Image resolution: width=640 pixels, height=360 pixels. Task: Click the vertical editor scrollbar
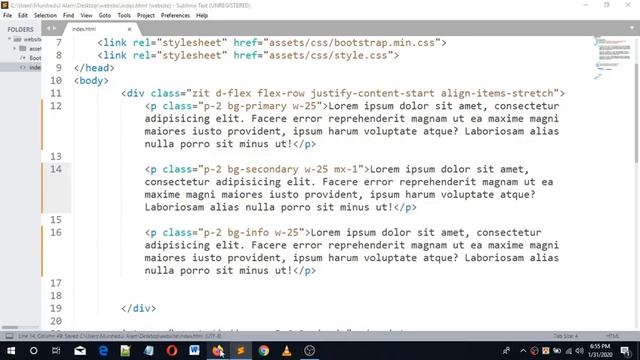[637, 114]
